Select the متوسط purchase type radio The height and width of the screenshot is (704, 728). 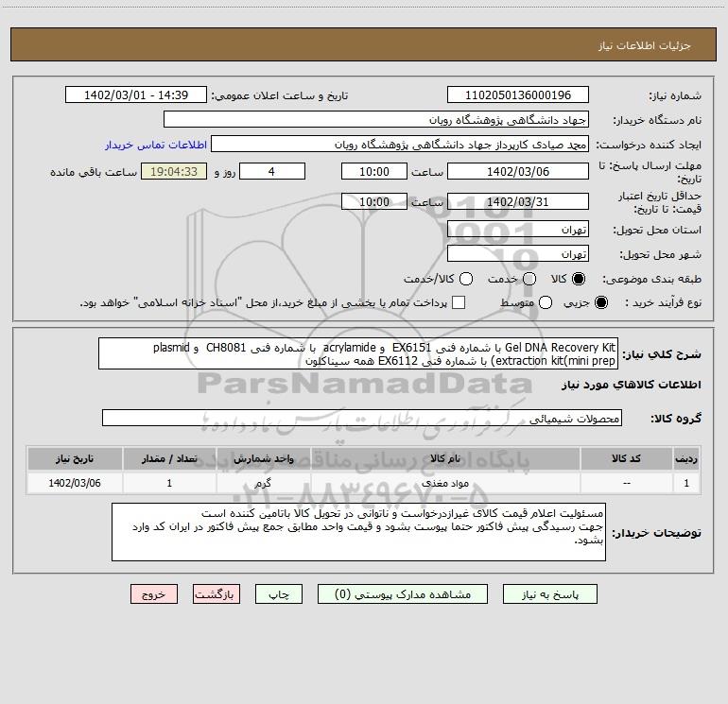(x=546, y=302)
